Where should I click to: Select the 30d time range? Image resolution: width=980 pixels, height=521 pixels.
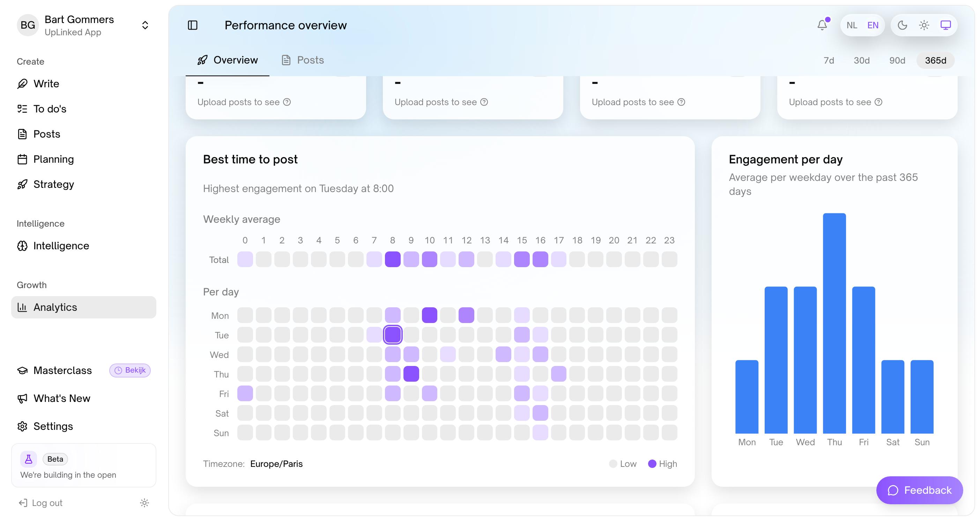coord(862,60)
